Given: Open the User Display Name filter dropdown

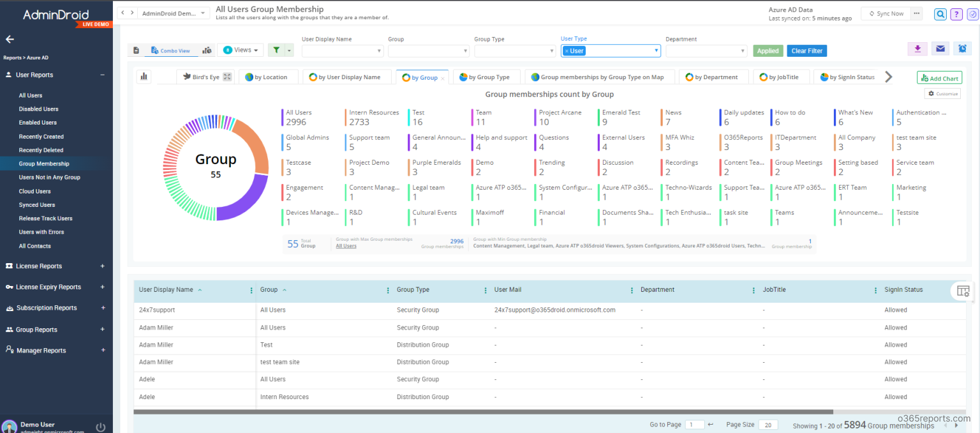Looking at the screenshot, I should (x=342, y=51).
